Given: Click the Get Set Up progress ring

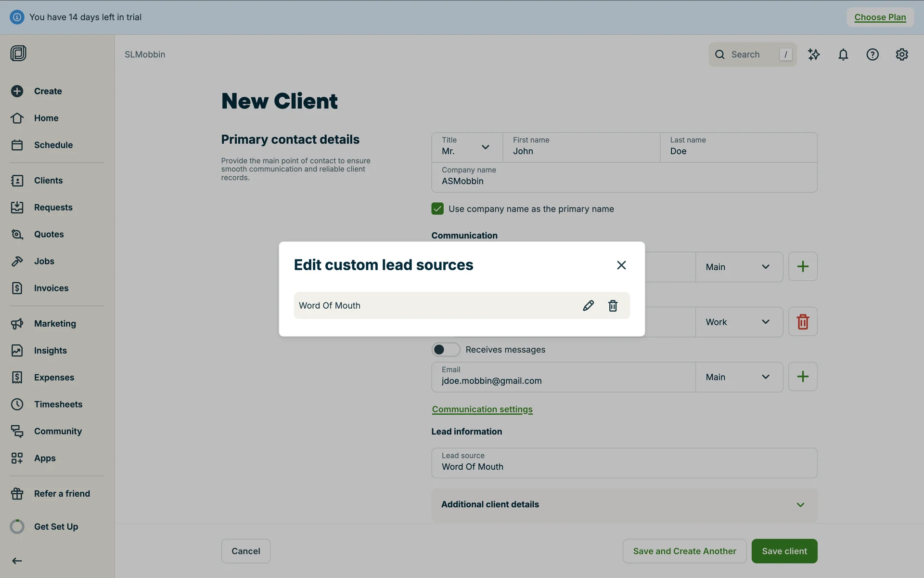Looking at the screenshot, I should tap(17, 526).
